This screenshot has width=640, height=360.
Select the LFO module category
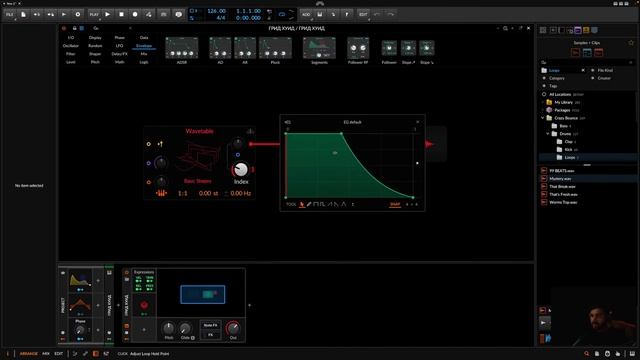(x=119, y=46)
